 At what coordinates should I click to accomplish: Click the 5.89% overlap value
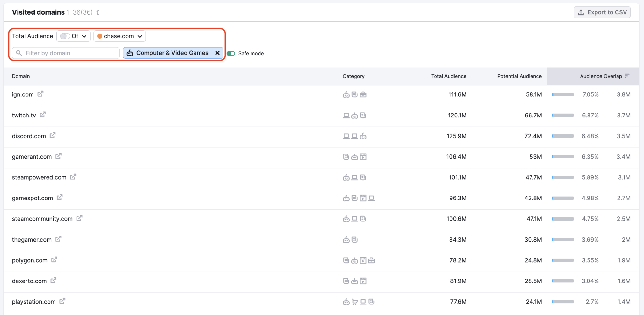coord(590,177)
